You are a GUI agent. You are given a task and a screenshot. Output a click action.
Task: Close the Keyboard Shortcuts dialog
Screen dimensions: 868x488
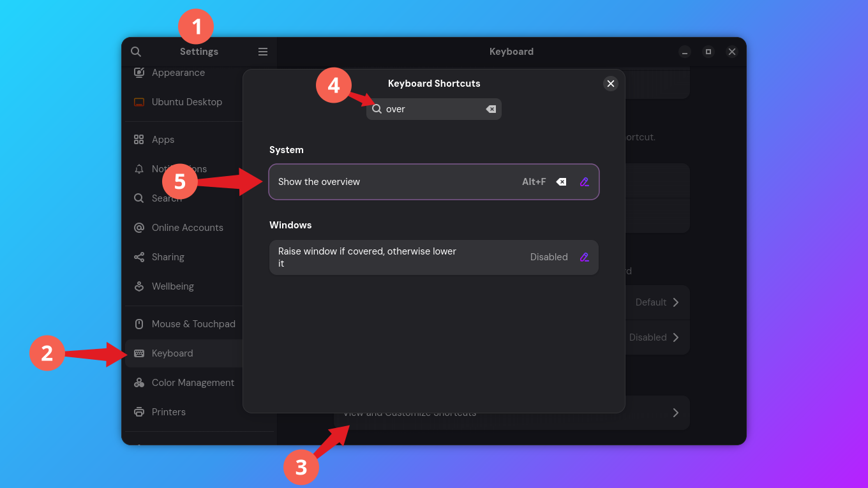pyautogui.click(x=610, y=84)
